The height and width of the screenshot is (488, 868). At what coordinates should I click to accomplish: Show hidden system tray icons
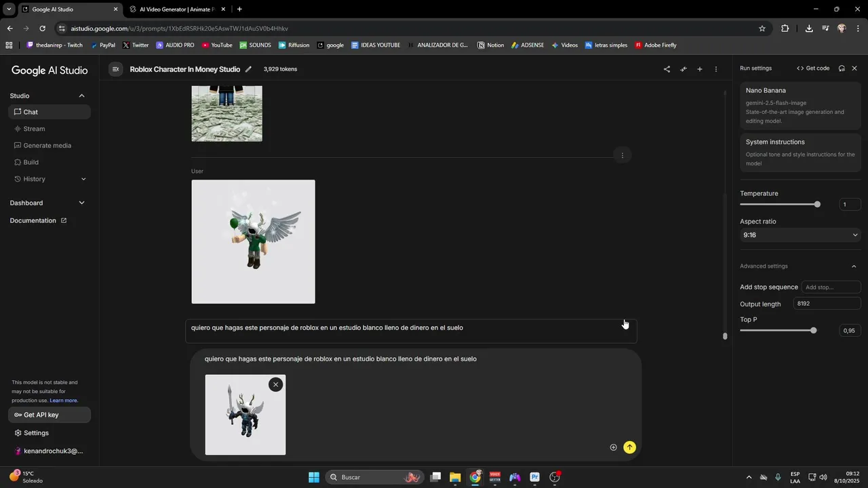click(749, 477)
